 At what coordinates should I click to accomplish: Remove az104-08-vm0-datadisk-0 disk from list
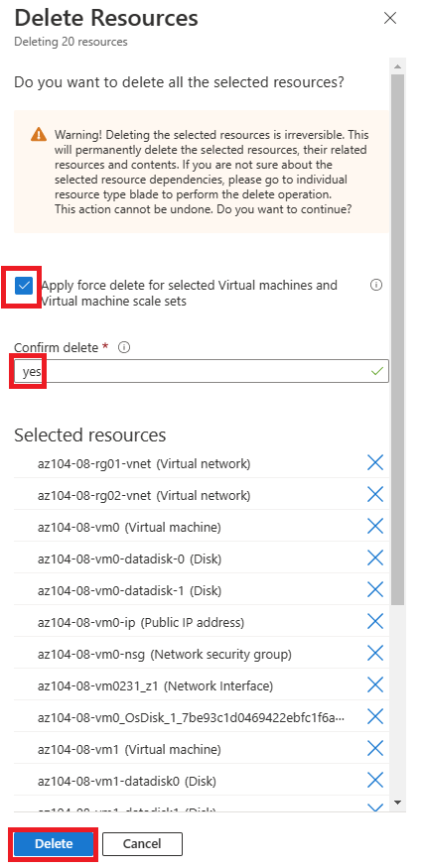pyautogui.click(x=375, y=558)
